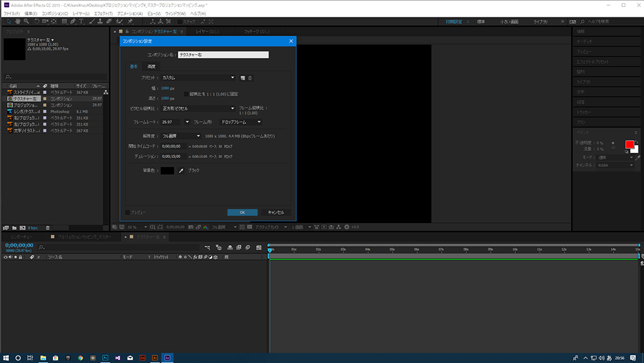Toggle the プレビュー checkbox in the dialog
The width and height of the screenshot is (644, 363).
coord(127,212)
